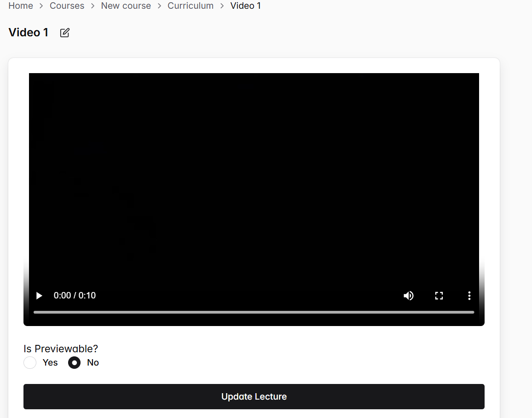Image resolution: width=532 pixels, height=418 pixels.
Task: Click the video seek bar to scrub
Action: 254,312
